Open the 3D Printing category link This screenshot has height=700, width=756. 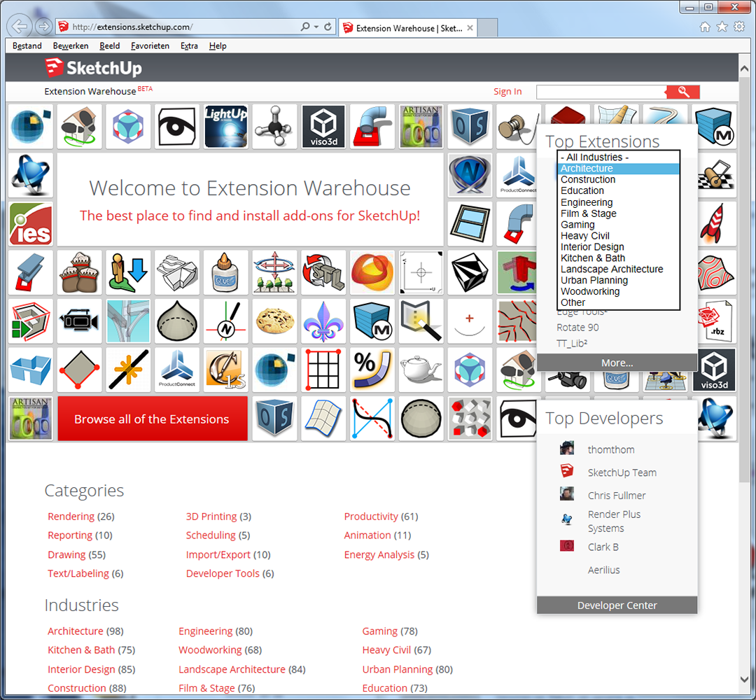point(218,517)
